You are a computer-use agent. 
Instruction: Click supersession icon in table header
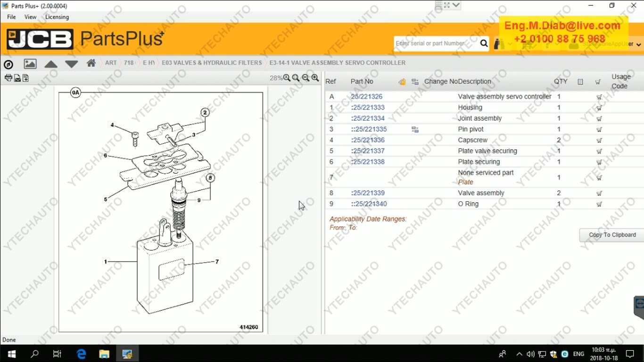click(x=402, y=82)
